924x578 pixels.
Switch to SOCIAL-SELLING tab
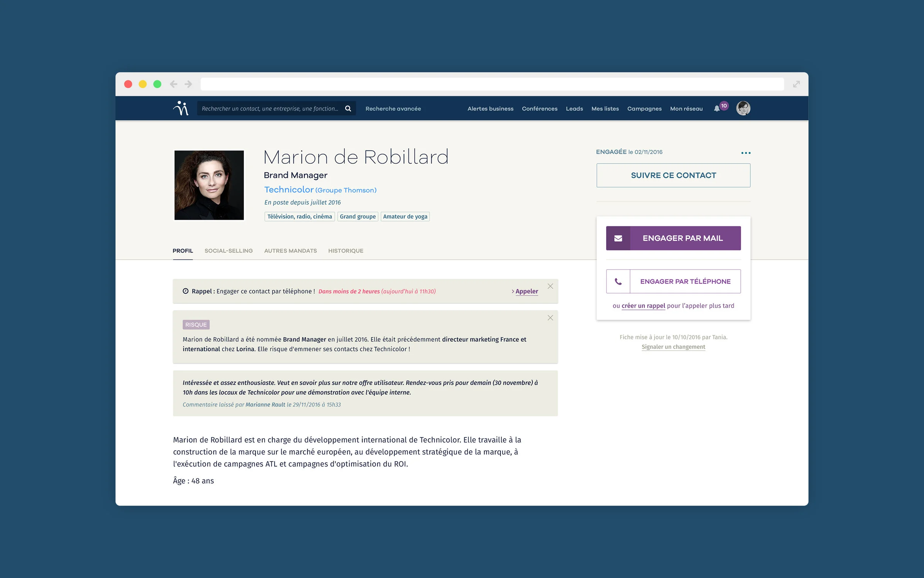228,251
